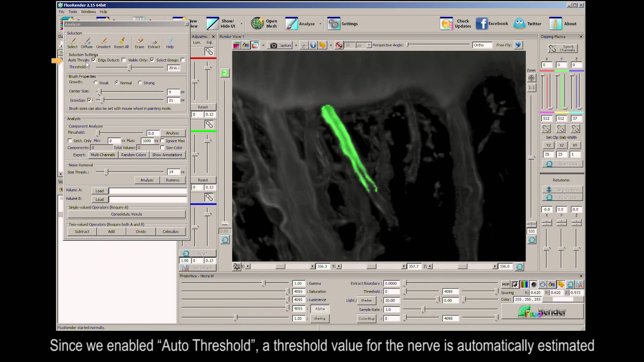
Task: Click Load button for Volume A
Action: click(100, 191)
